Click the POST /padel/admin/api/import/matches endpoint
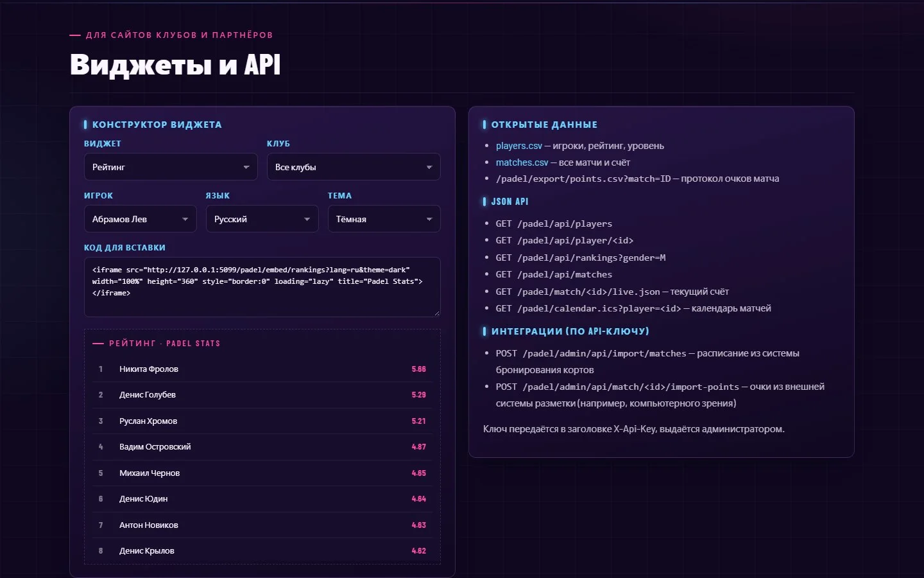This screenshot has height=578, width=924. click(591, 353)
